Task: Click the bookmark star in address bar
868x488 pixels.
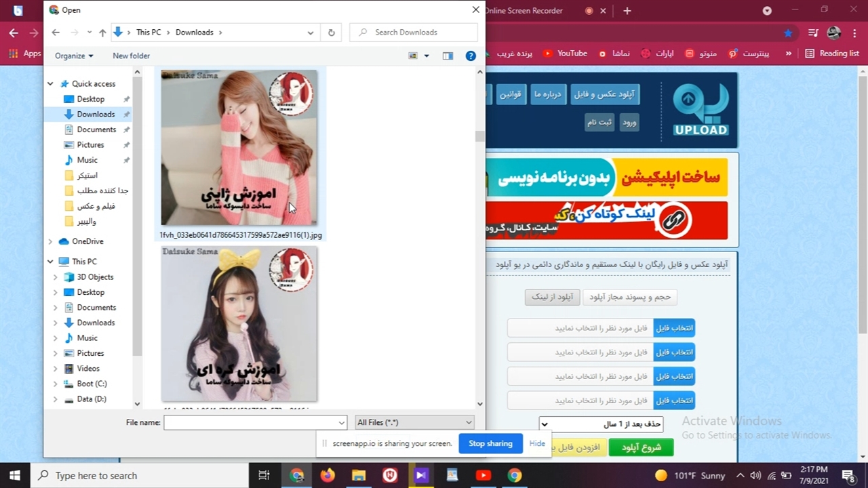Action: [787, 33]
